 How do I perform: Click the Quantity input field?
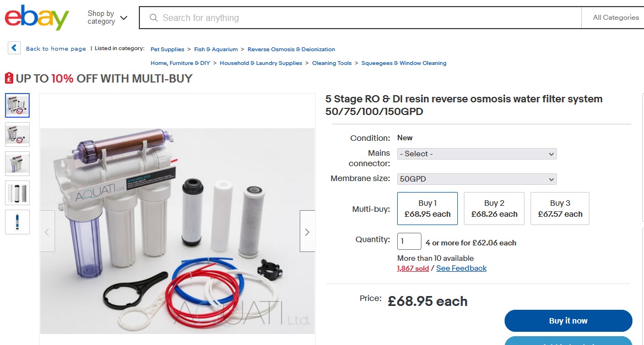click(x=409, y=242)
